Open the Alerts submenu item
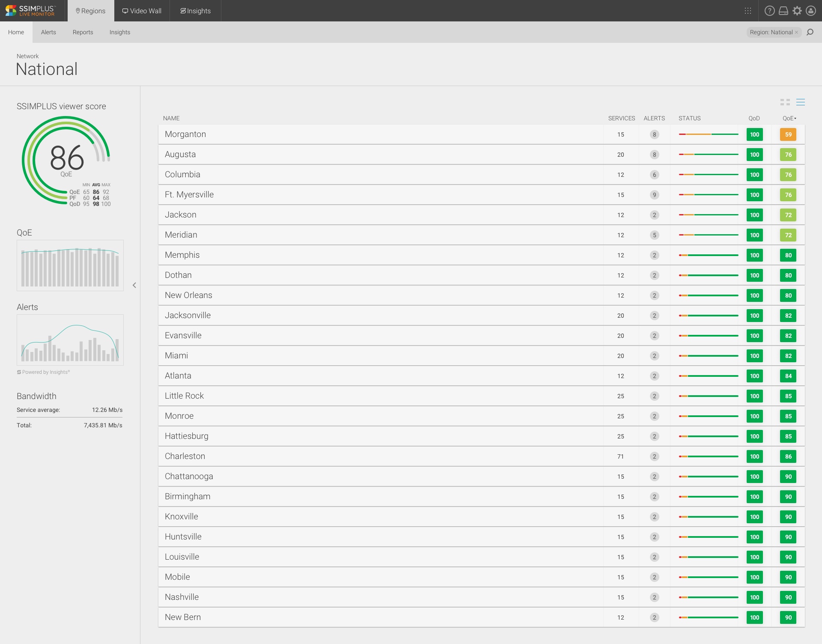 click(x=48, y=32)
